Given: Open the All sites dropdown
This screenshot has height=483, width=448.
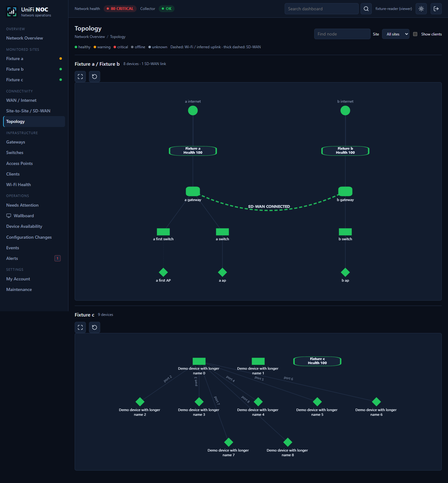Looking at the screenshot, I should click(396, 34).
